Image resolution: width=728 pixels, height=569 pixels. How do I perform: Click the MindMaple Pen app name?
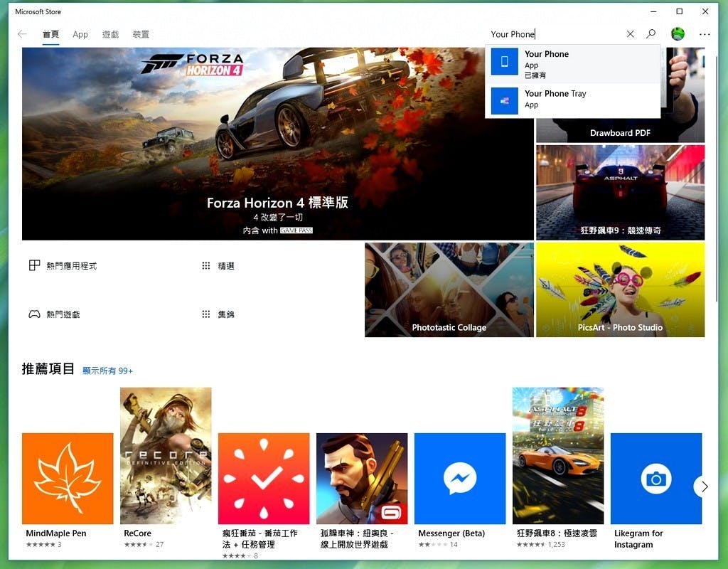point(56,533)
